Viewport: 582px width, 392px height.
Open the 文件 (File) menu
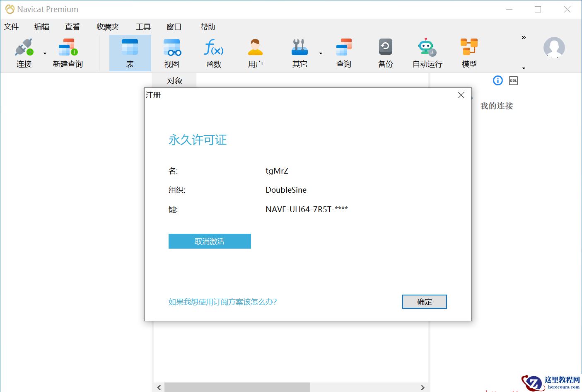(x=11, y=27)
